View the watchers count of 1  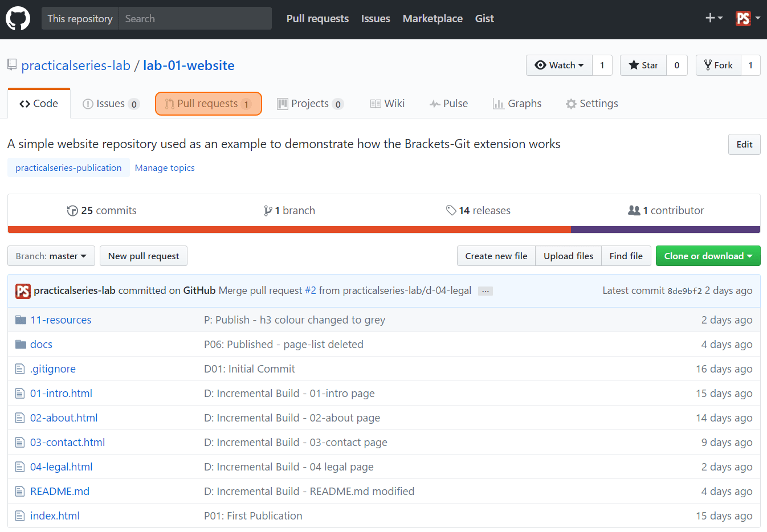(x=602, y=66)
